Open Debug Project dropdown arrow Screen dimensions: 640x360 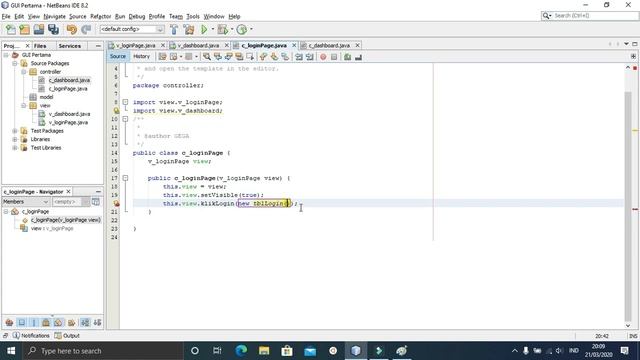click(x=232, y=29)
